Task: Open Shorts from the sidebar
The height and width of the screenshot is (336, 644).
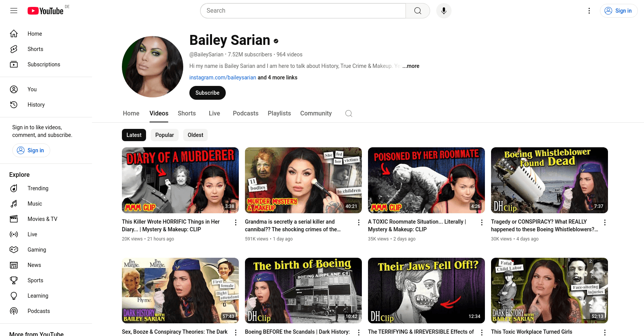Action: (35, 49)
